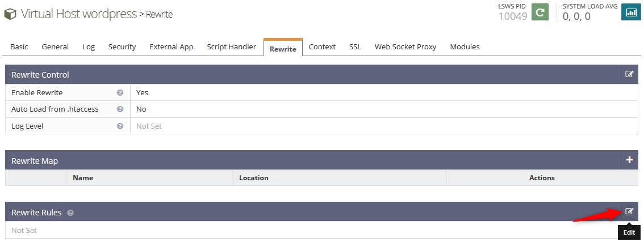Open the External App tab
This screenshot has width=644, height=246.
coord(172,46)
